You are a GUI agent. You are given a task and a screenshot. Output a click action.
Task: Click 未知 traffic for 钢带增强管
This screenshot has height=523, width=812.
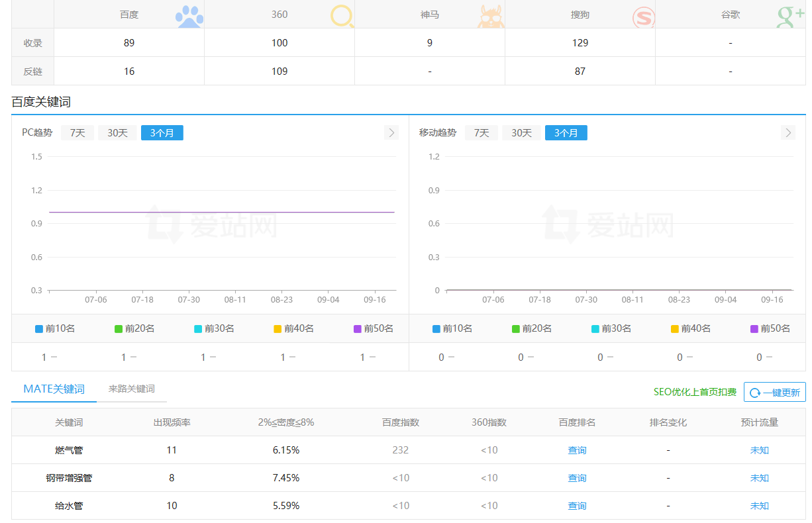(x=759, y=478)
